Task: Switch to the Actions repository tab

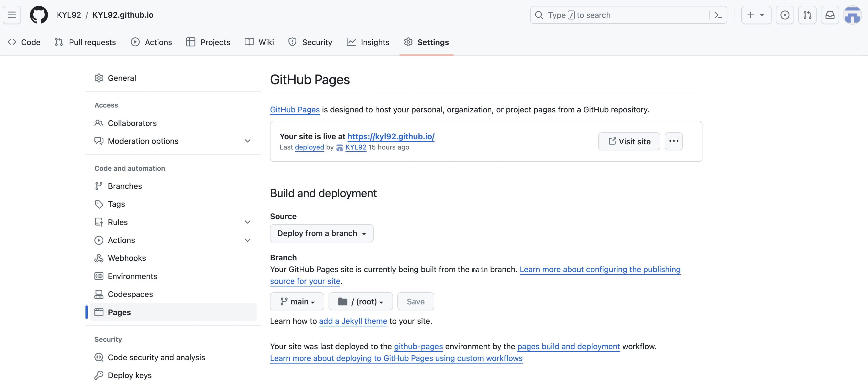Action: pos(152,42)
